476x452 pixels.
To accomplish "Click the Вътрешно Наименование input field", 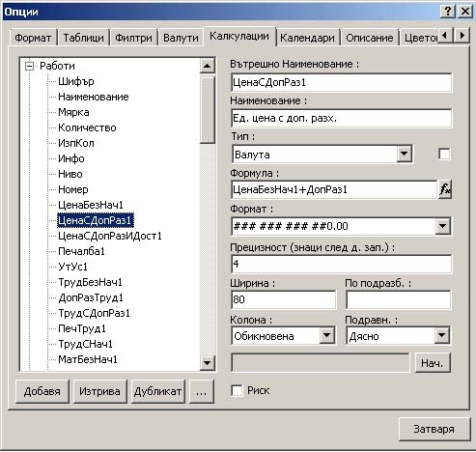I will tap(341, 83).
